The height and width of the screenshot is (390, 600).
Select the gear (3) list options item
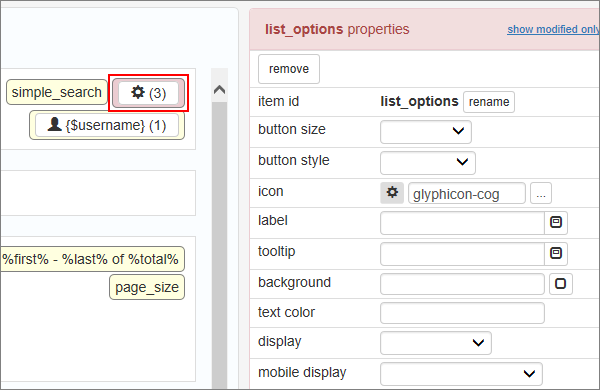(148, 93)
